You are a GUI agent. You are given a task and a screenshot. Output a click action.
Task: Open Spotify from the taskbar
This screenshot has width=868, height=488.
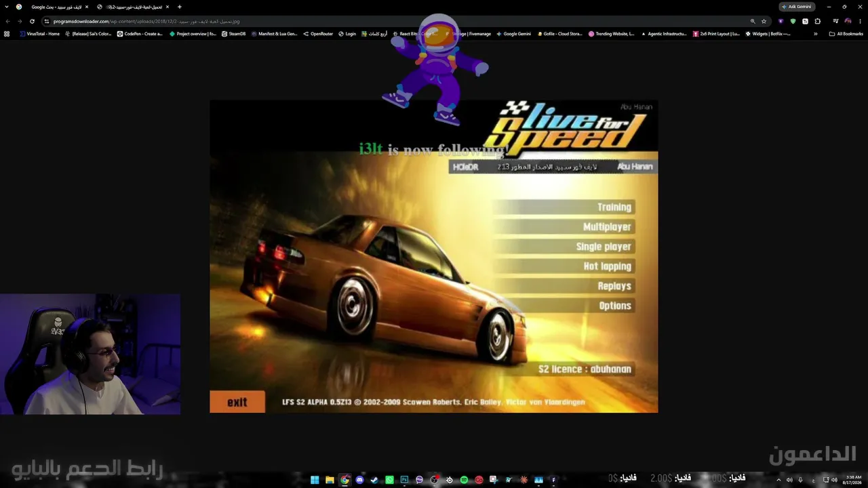pos(464,480)
